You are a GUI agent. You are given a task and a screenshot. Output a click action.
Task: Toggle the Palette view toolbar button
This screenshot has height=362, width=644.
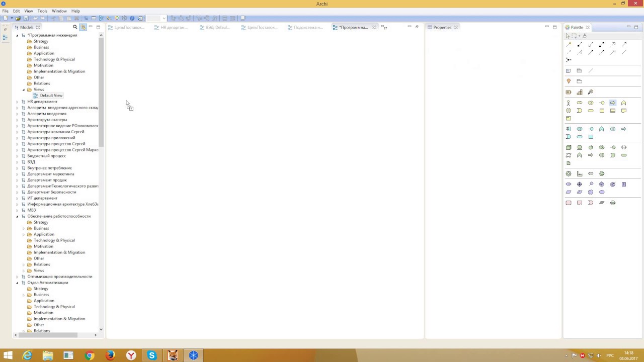click(x=117, y=18)
